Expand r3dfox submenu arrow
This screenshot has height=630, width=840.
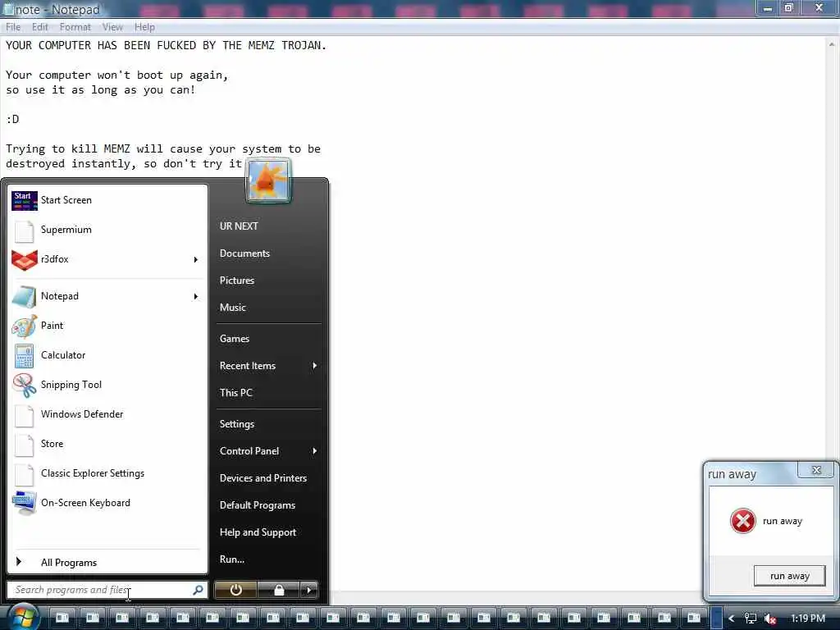click(x=195, y=260)
